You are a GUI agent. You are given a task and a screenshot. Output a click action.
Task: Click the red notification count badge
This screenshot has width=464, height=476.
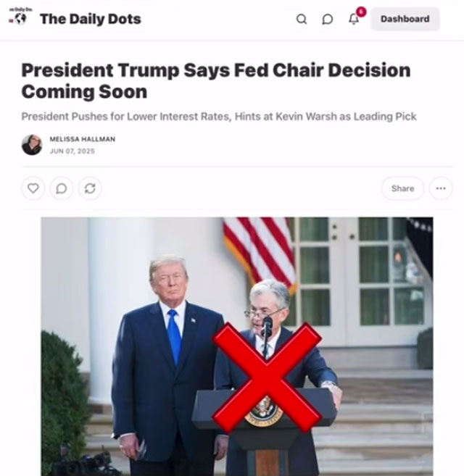(x=360, y=12)
